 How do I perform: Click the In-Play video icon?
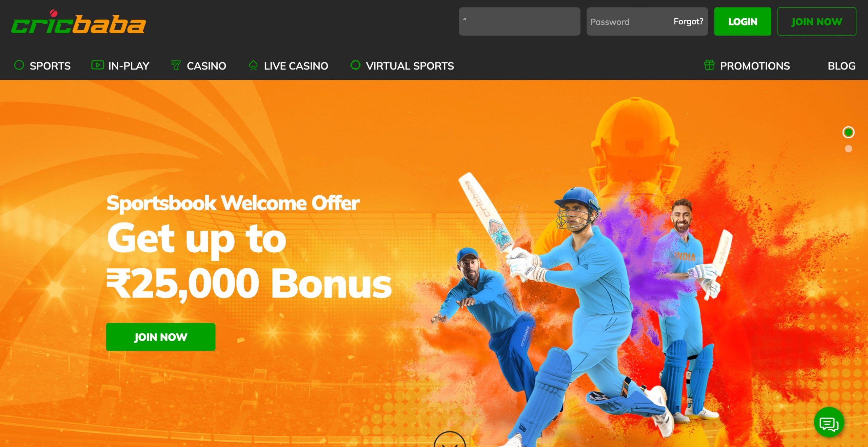tap(97, 65)
